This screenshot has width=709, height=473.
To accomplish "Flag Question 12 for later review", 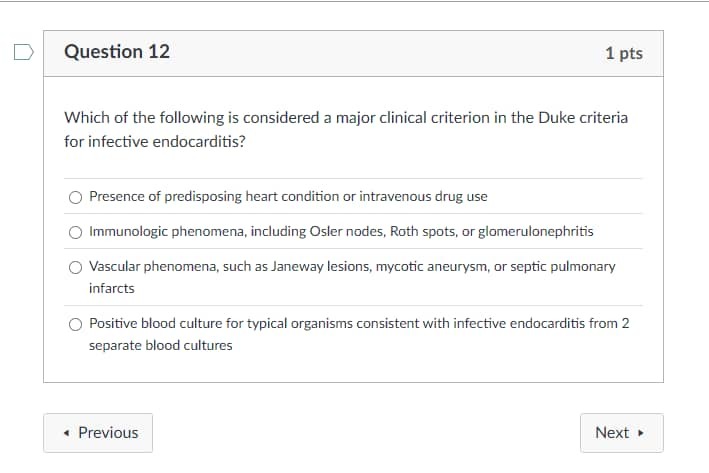I will tap(24, 52).
